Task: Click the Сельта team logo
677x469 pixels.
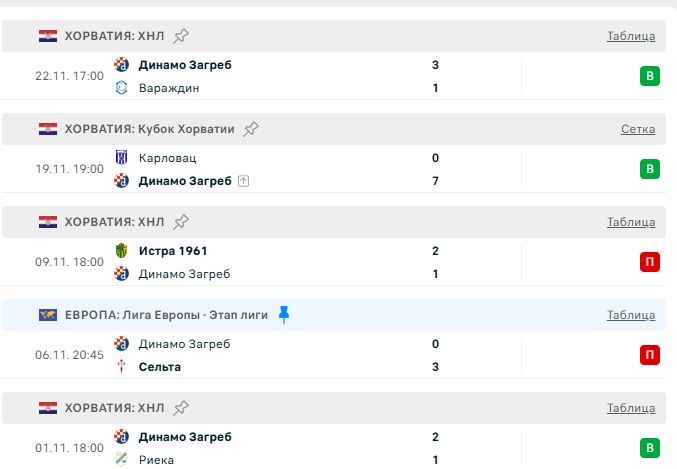Action: pyautogui.click(x=121, y=367)
